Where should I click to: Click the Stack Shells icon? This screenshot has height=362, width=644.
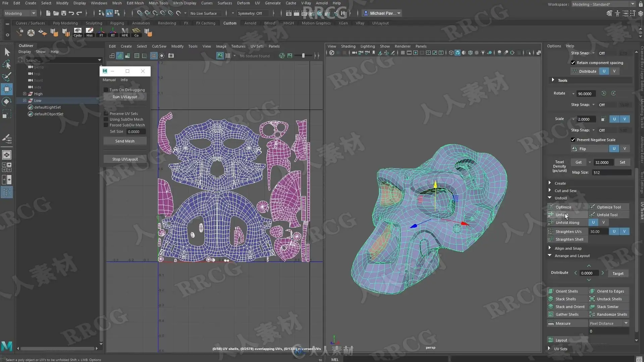pyautogui.click(x=551, y=299)
